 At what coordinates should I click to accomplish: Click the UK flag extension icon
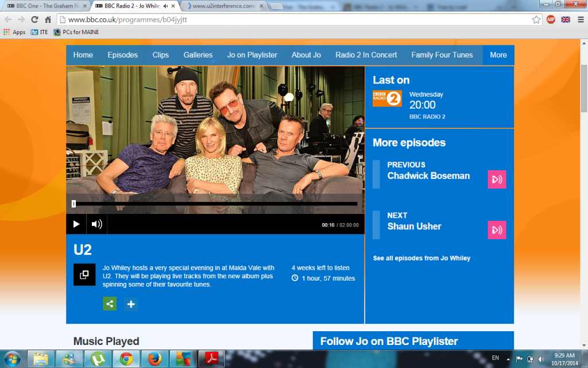click(x=566, y=20)
